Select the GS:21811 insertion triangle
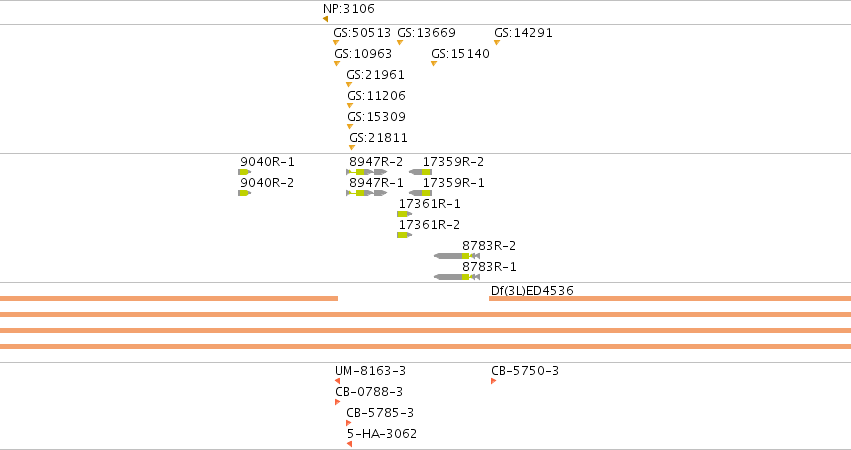Screen dimensions: 851x450 point(352,148)
